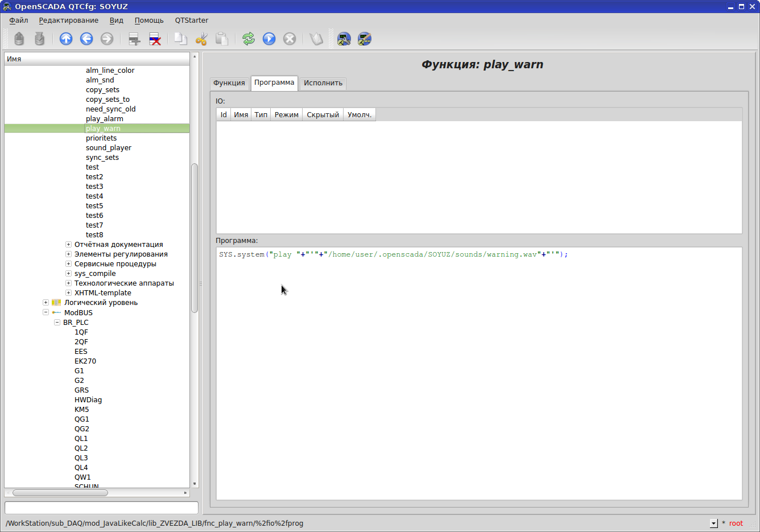Launch the second QTStarter module icon
This screenshot has height=532, width=760.
point(365,39)
